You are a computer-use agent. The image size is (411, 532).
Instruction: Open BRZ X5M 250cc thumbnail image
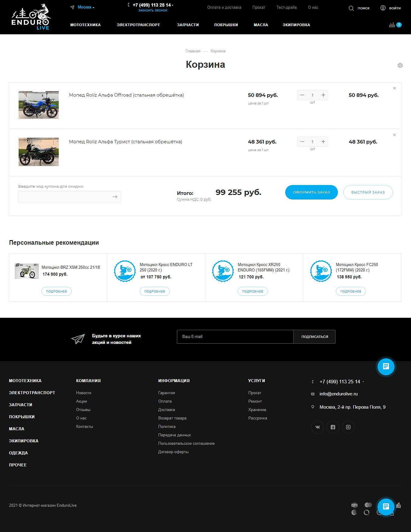(27, 271)
